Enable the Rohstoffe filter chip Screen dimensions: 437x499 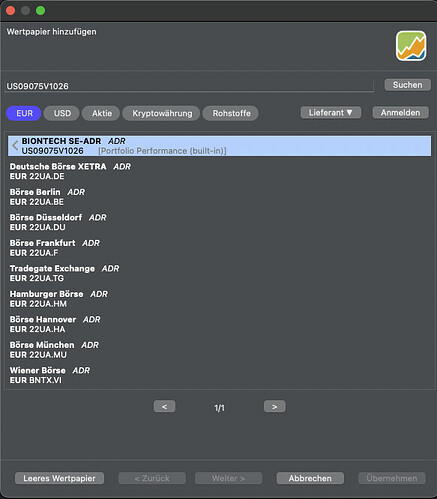231,113
